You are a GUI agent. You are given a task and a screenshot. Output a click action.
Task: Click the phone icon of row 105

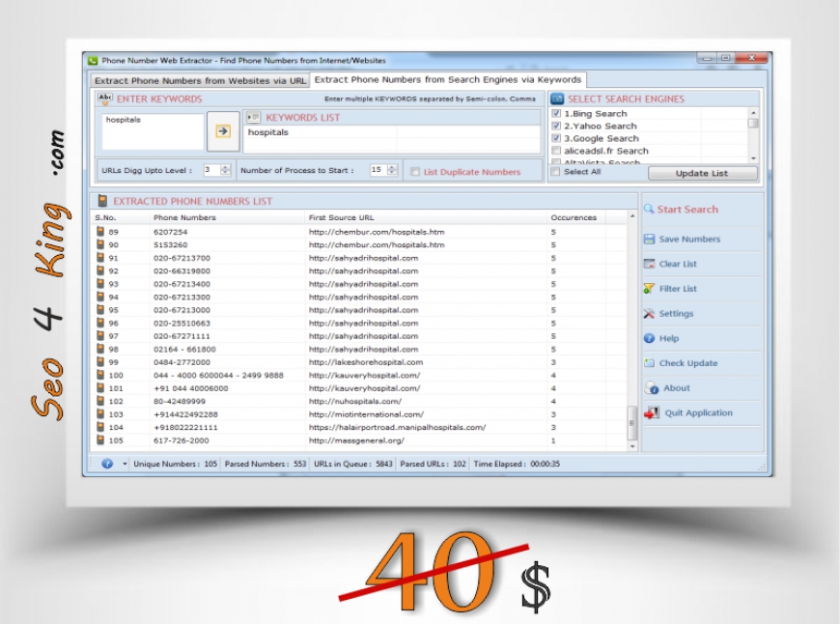pyautogui.click(x=100, y=440)
